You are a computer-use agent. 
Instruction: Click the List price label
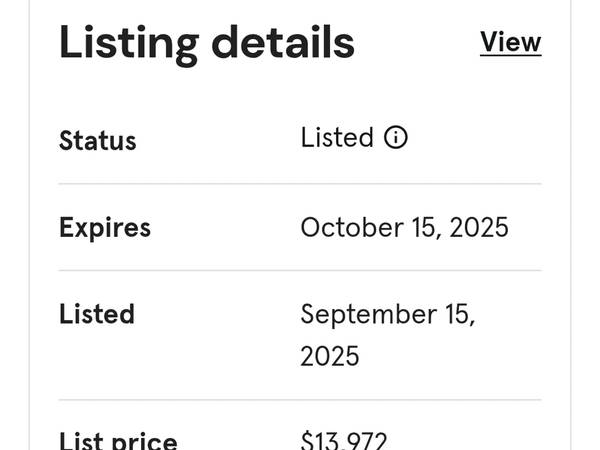pyautogui.click(x=118, y=441)
